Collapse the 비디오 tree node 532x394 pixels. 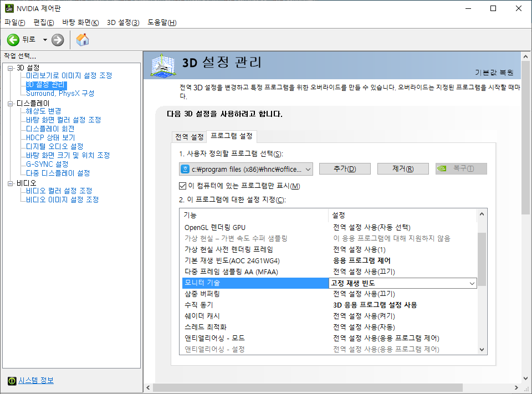point(11,183)
